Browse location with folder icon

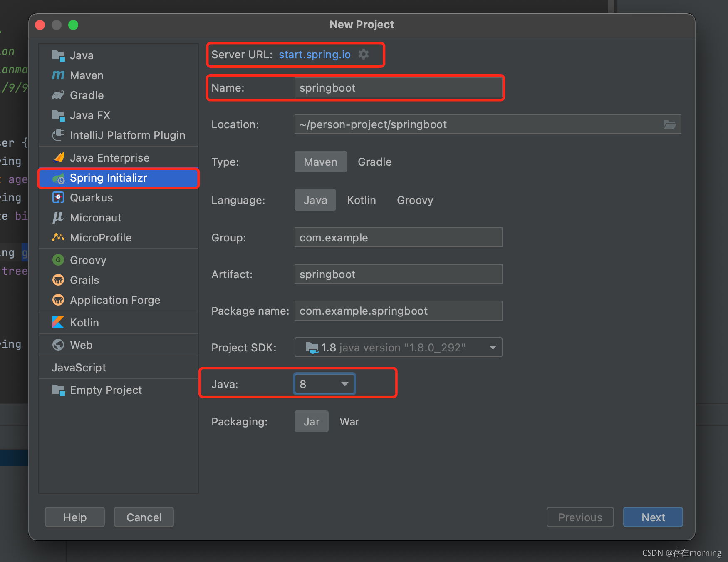click(669, 124)
